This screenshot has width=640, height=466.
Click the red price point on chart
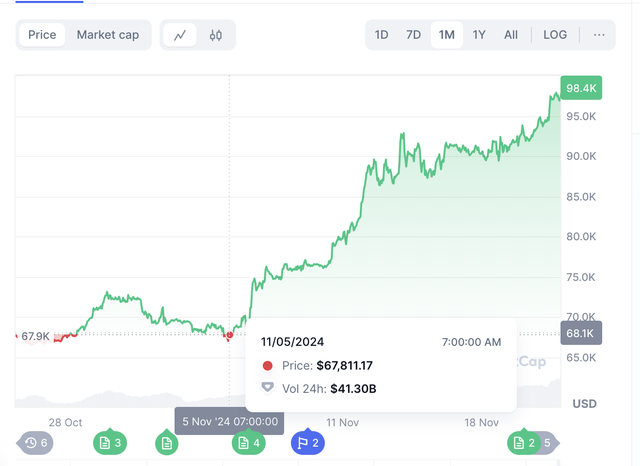pos(229,335)
